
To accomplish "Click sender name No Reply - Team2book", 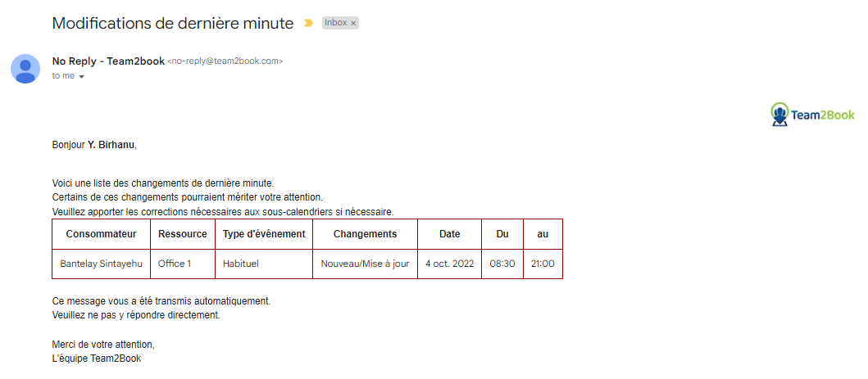I will click(108, 61).
